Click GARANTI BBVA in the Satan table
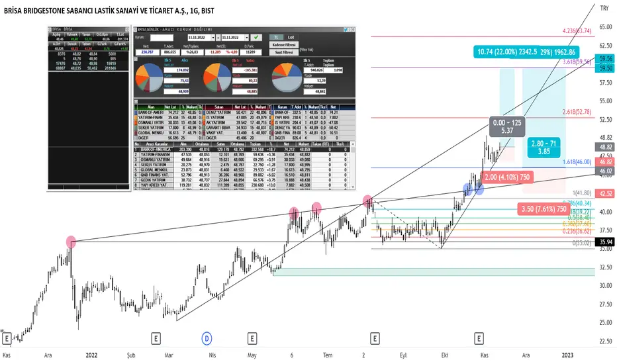617x364 pixels. point(218,128)
